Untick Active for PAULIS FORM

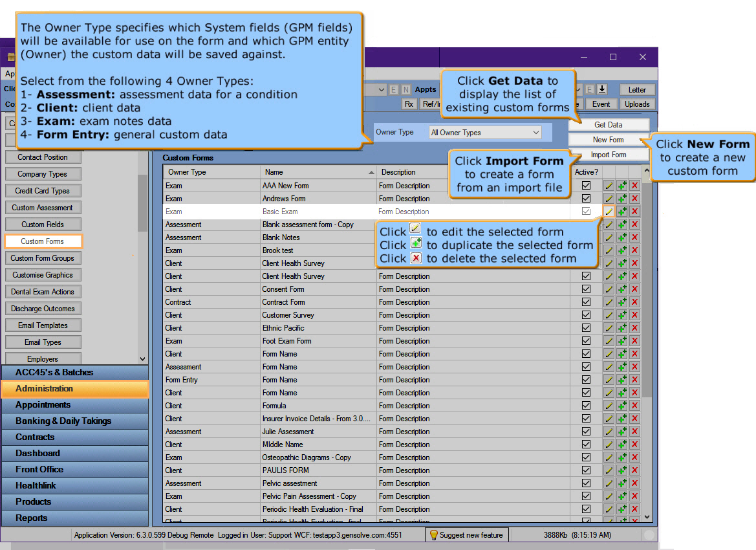point(587,470)
